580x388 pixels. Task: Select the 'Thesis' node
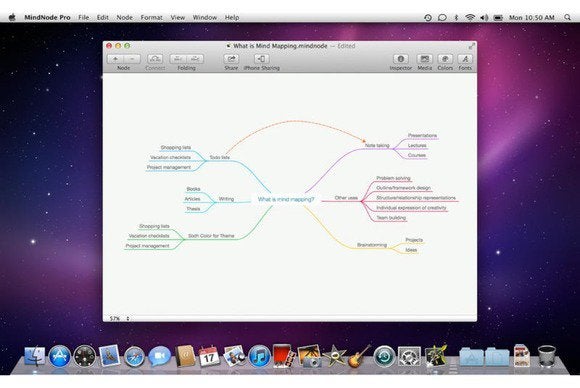[193, 209]
